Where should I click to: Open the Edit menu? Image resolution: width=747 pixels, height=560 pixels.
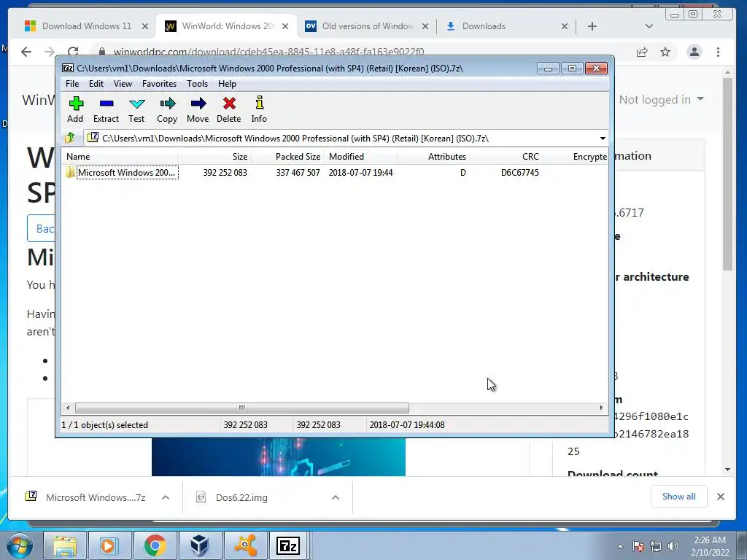(96, 84)
